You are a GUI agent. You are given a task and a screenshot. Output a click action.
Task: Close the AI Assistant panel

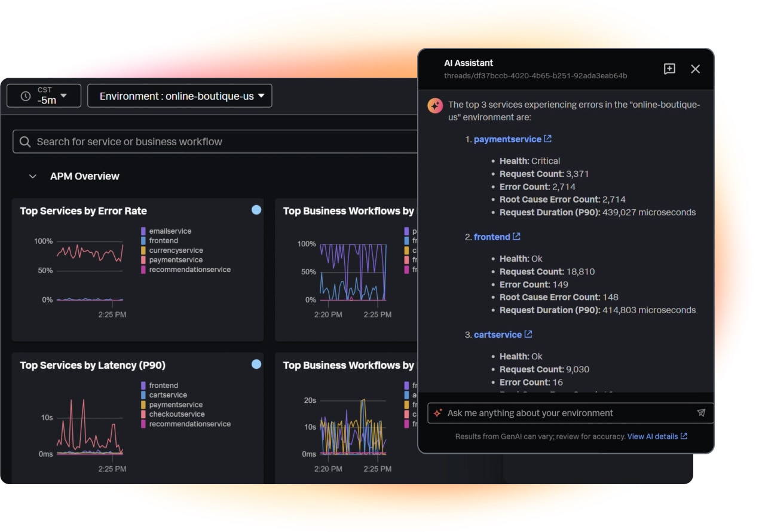tap(695, 69)
